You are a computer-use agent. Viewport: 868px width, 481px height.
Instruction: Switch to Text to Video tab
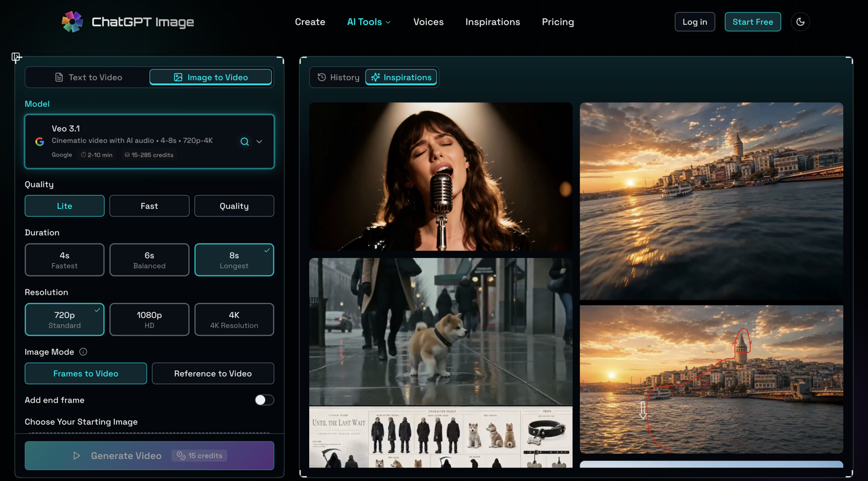88,78
